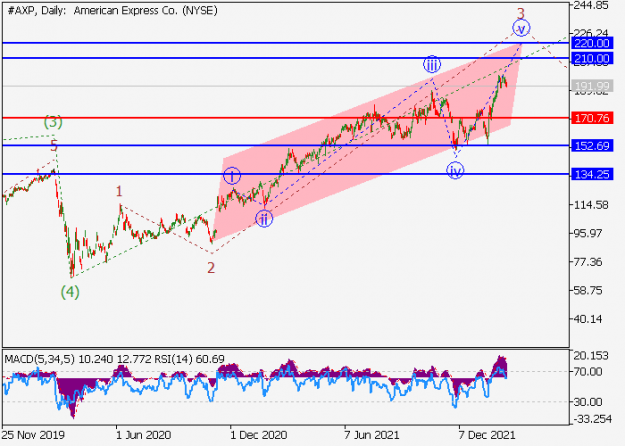Click the 244.85 price axis value
This screenshot has width=625, height=446.
591,6
